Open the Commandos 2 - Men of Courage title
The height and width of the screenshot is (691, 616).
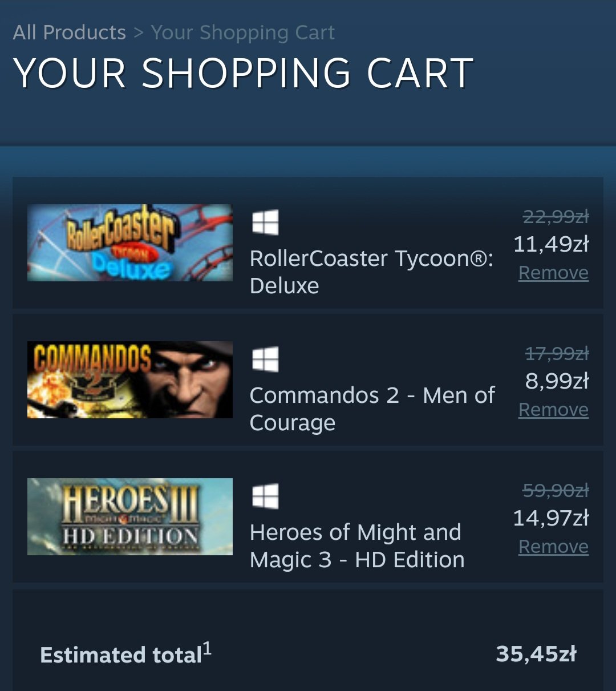click(x=372, y=409)
